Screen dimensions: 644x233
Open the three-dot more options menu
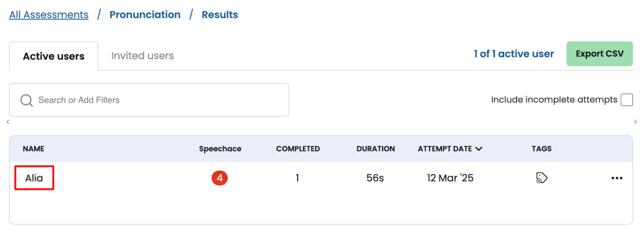617,178
